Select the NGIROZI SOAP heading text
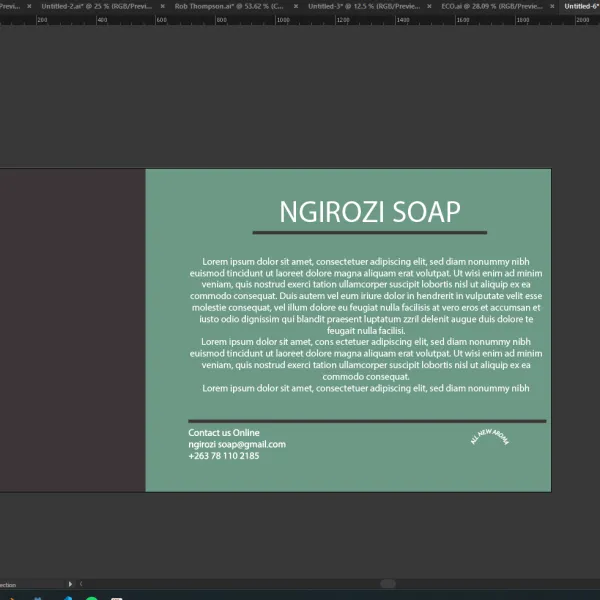Screen dimensions: 600x600 tap(370, 212)
